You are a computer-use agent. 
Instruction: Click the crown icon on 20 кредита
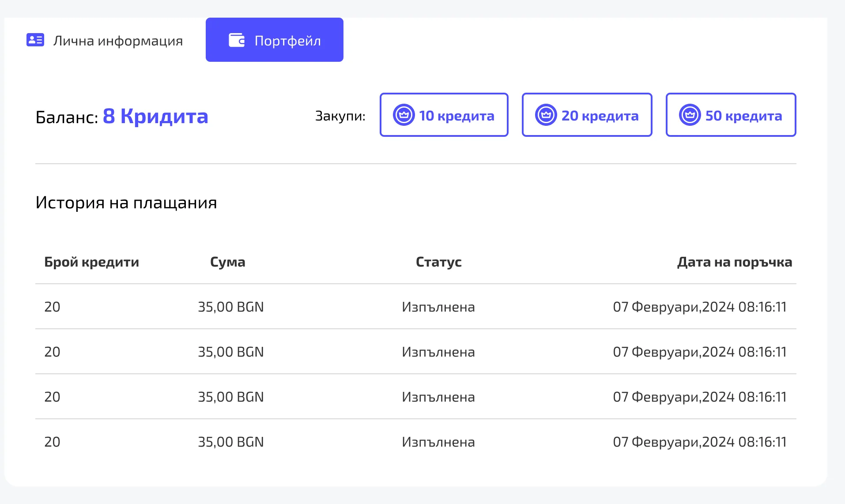tap(546, 115)
